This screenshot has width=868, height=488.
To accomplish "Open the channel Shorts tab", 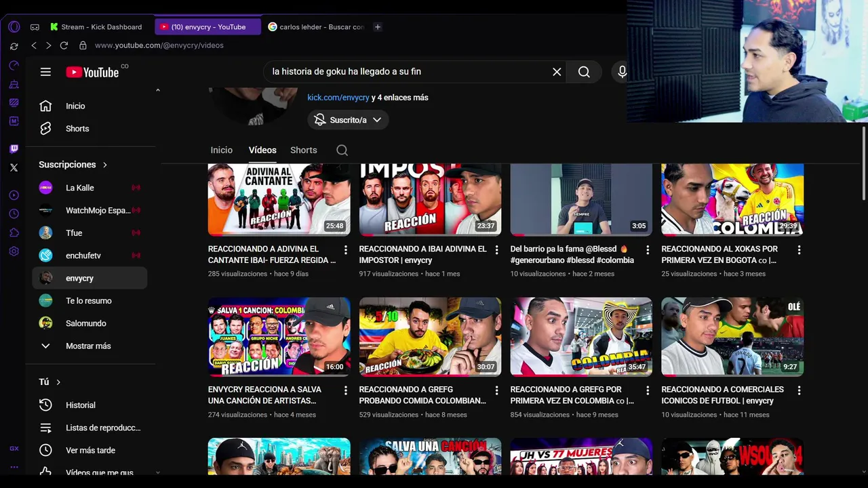I will click(x=304, y=150).
